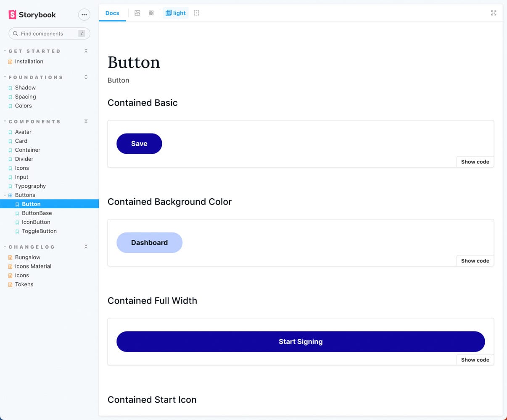Collapse the Get Started section
The height and width of the screenshot is (420, 507).
(x=86, y=51)
